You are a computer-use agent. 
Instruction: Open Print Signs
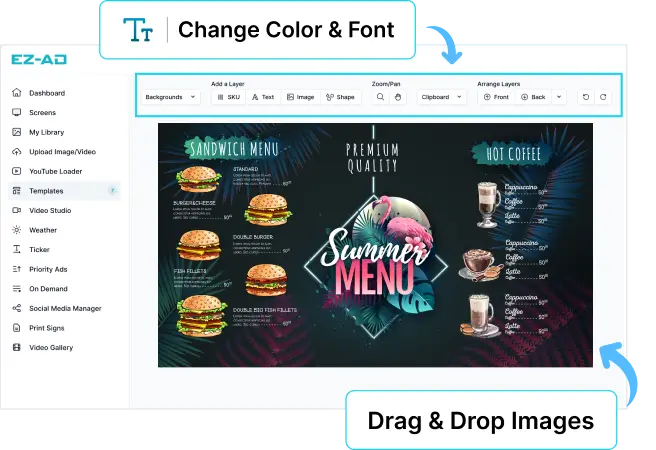(46, 328)
